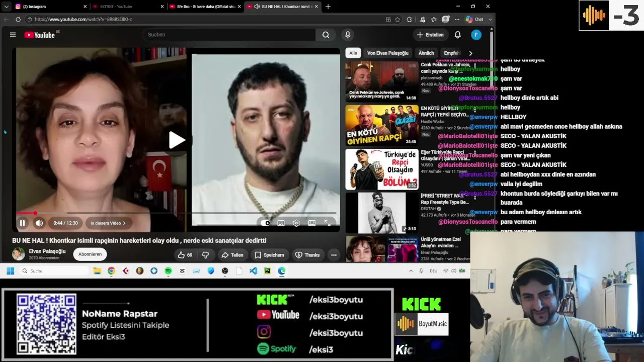Open the tab list dropdown arrow
This screenshot has height=362, width=644.
tap(6, 7)
